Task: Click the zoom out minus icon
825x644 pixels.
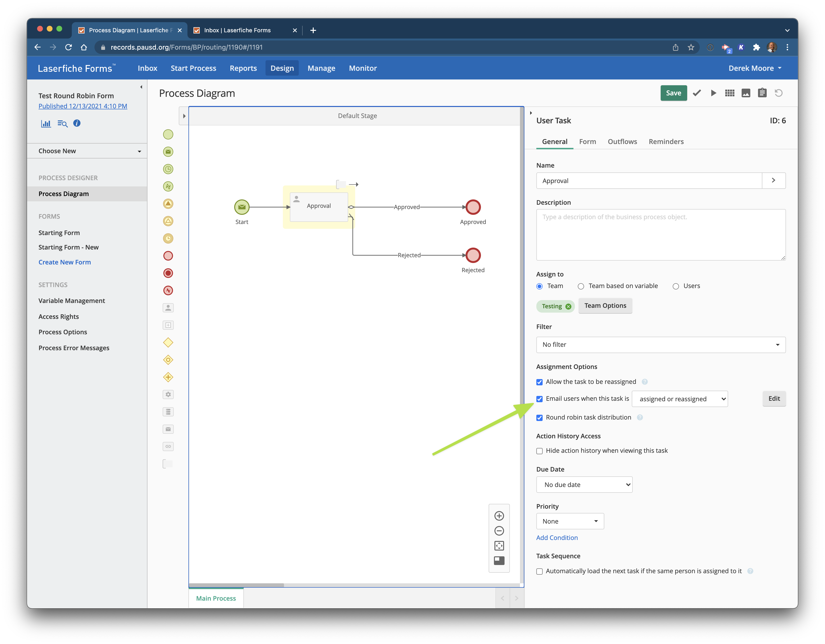Action: click(499, 531)
